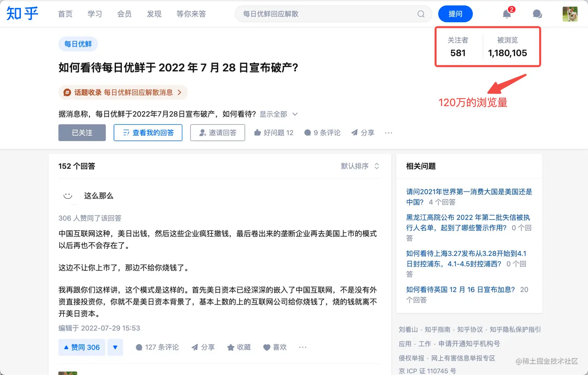
Task: Open the Zhihu 知乎 logo homepage
Action: [22, 14]
